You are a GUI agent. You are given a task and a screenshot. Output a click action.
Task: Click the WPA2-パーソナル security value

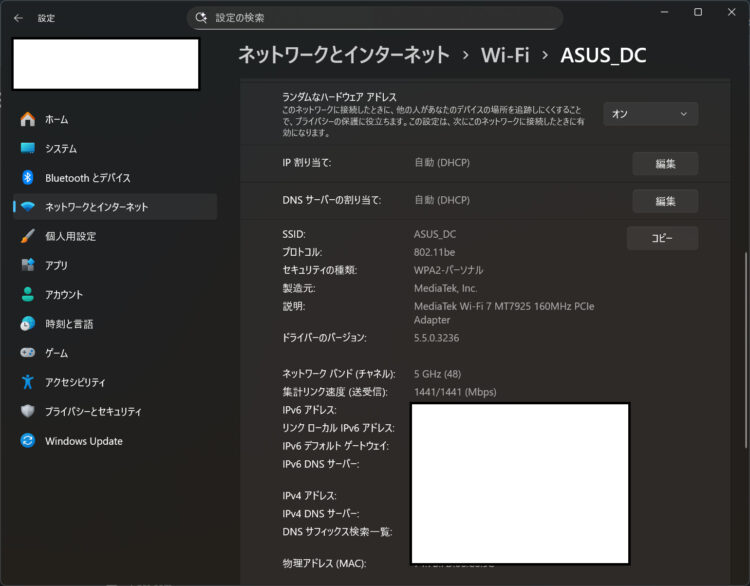[448, 270]
